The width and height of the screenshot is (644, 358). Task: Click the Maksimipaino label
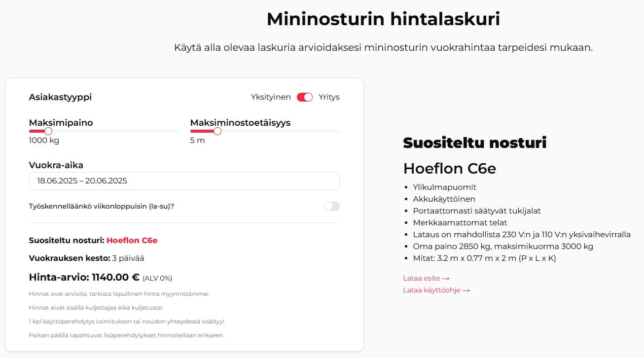pyautogui.click(x=61, y=123)
